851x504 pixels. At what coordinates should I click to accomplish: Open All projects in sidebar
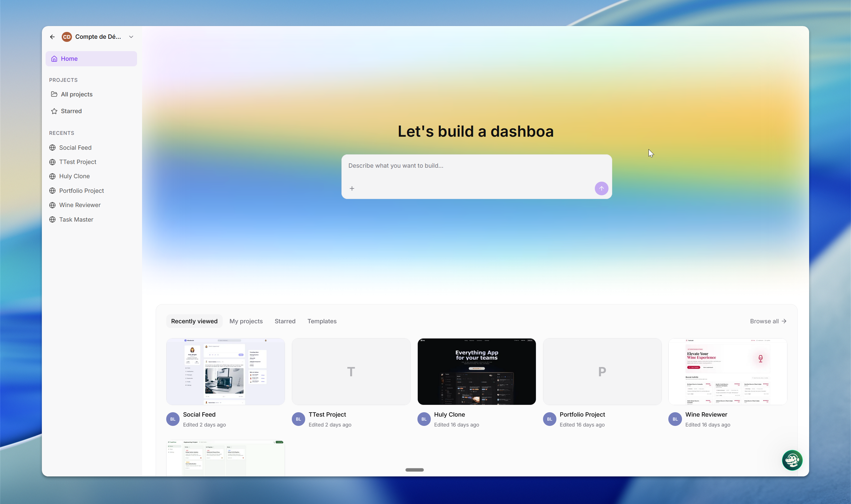click(91, 94)
